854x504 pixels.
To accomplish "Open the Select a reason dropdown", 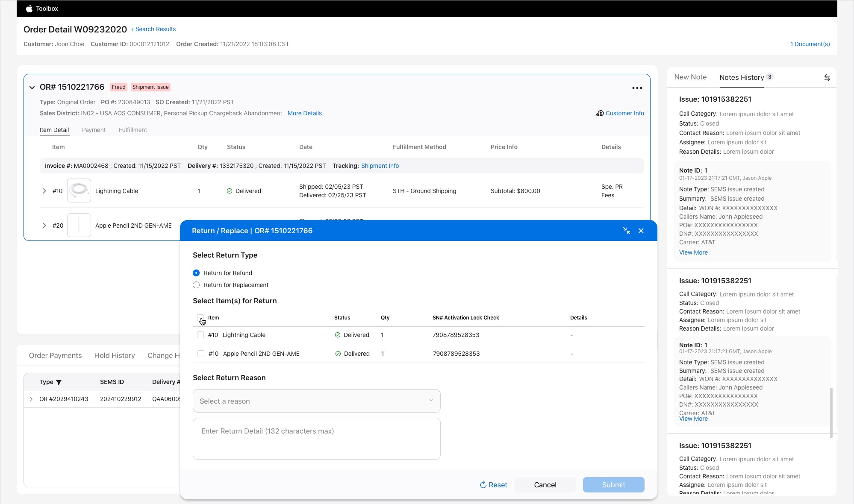I will point(316,401).
